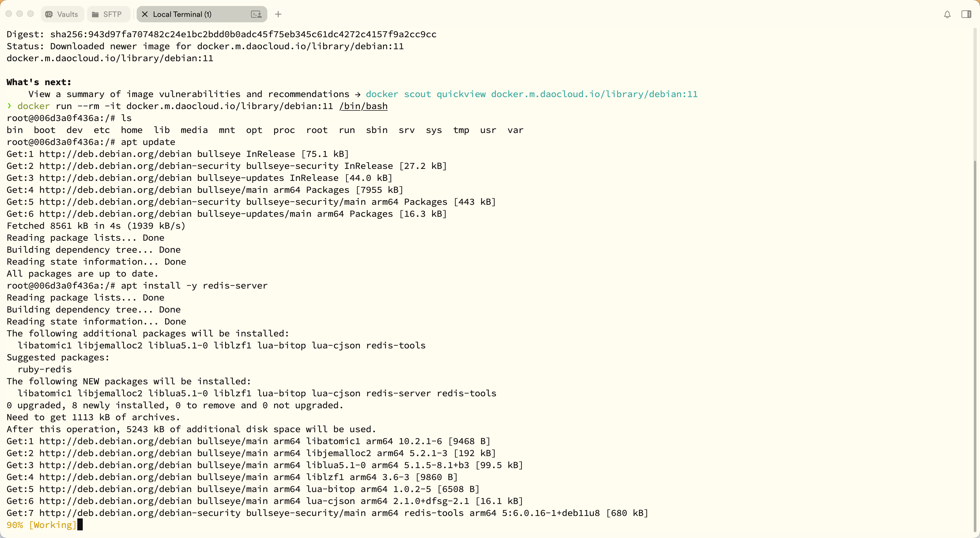Click the window zoom button
The image size is (980, 538).
(31, 14)
